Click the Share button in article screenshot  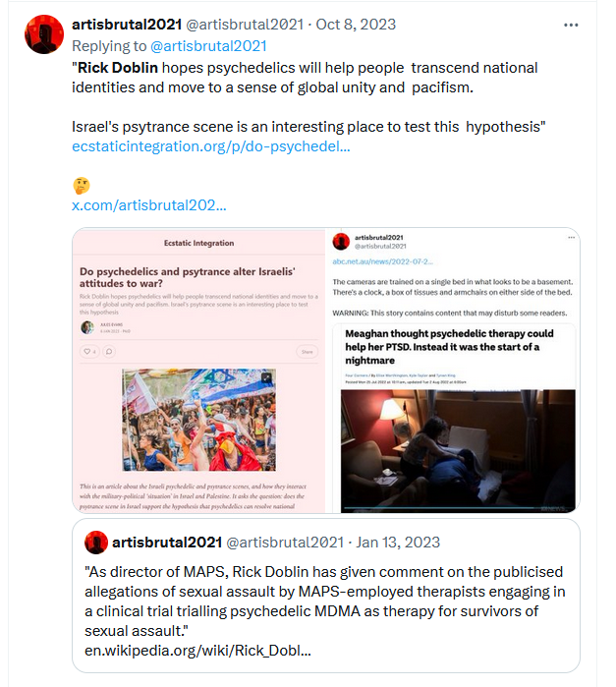[308, 352]
